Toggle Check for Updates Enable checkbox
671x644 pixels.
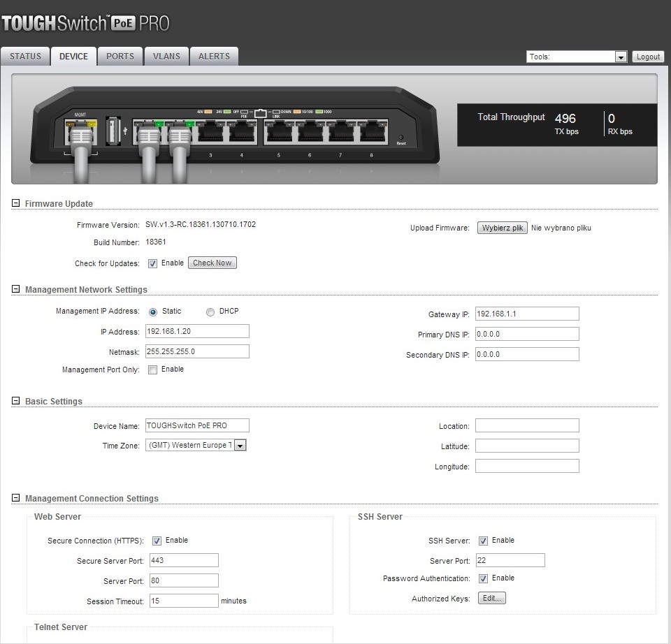coord(152,263)
